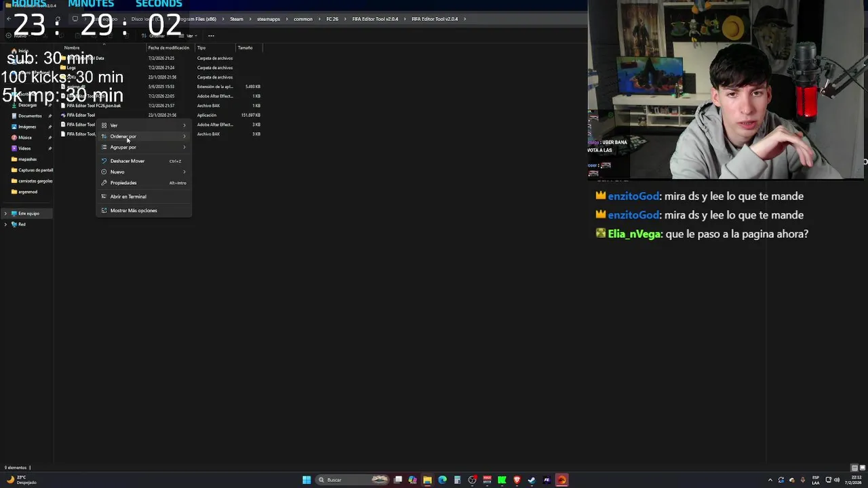Expand the arrow beside Ver in context menu
The image size is (868, 488).
(x=184, y=125)
